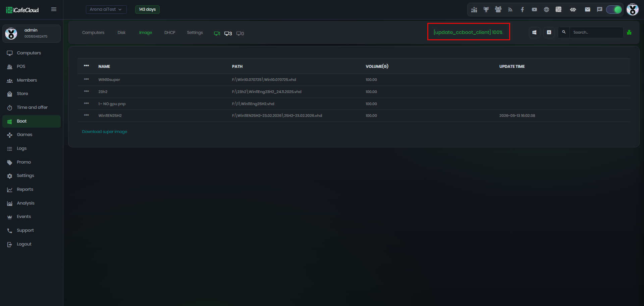Click the trophy icon in top toolbar
This screenshot has width=644, height=306.
point(486,10)
